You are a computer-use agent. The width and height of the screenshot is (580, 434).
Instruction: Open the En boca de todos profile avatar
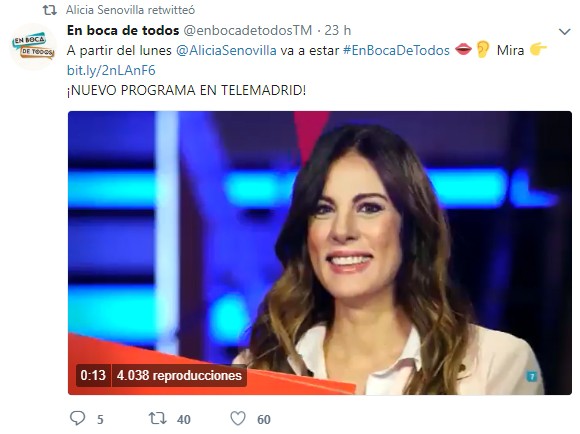coord(33,46)
